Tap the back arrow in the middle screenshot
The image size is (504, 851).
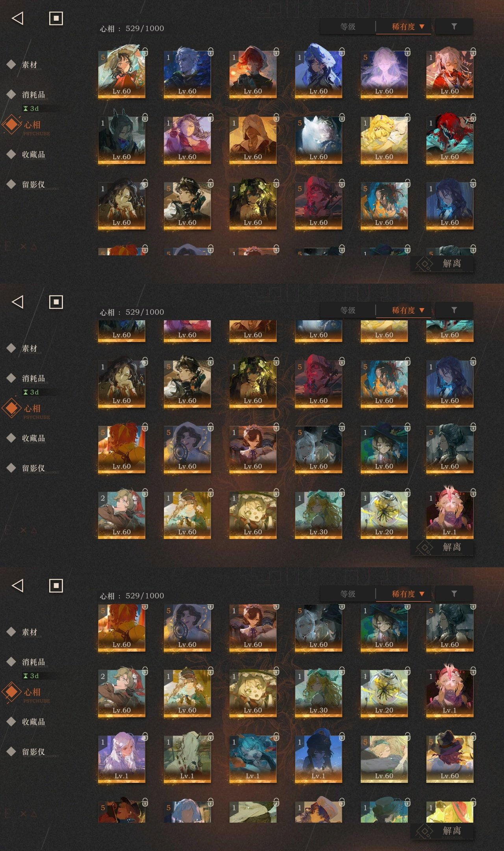coord(18,302)
